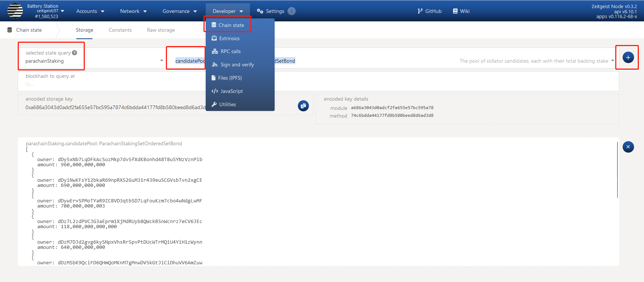The height and width of the screenshot is (282, 644).
Task: Open Utilities from the Developer menu
Action: pos(227,105)
